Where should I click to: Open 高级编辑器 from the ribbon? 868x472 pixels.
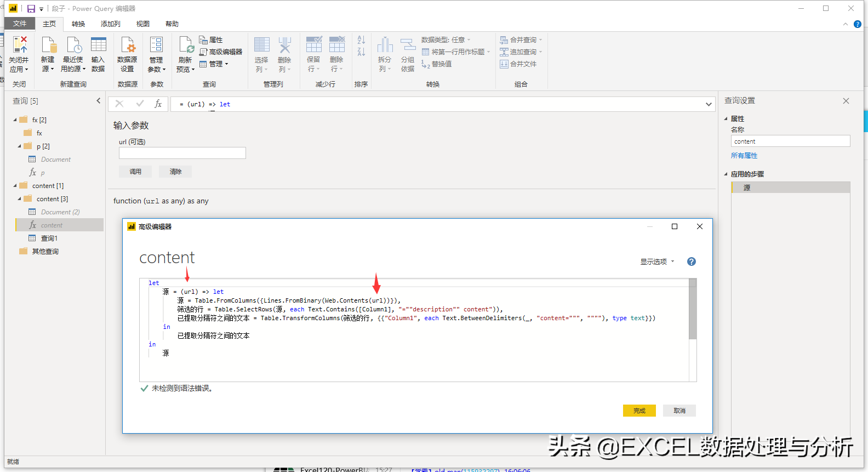coord(221,52)
